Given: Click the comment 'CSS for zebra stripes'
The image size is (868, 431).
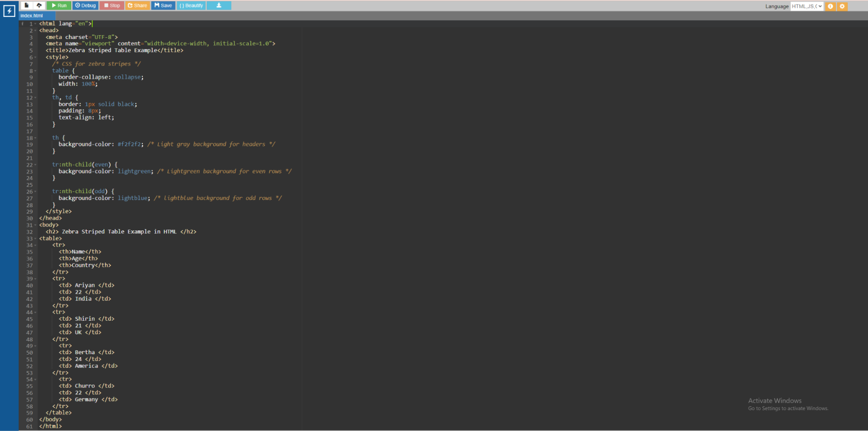Looking at the screenshot, I should (97, 64).
